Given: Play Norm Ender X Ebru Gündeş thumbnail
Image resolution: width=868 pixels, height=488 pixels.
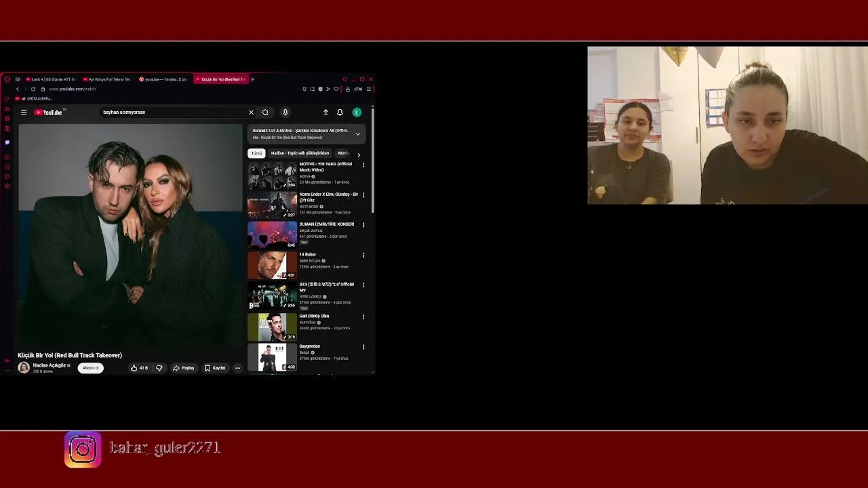Looking at the screenshot, I should [x=272, y=205].
